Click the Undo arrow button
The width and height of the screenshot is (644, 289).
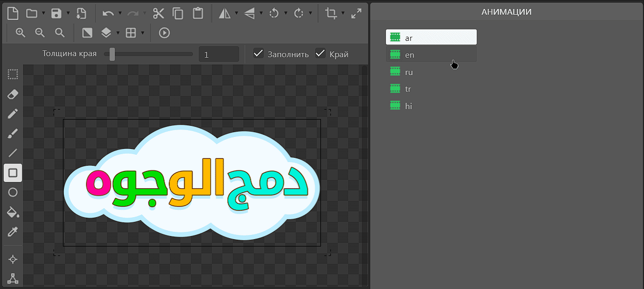108,14
